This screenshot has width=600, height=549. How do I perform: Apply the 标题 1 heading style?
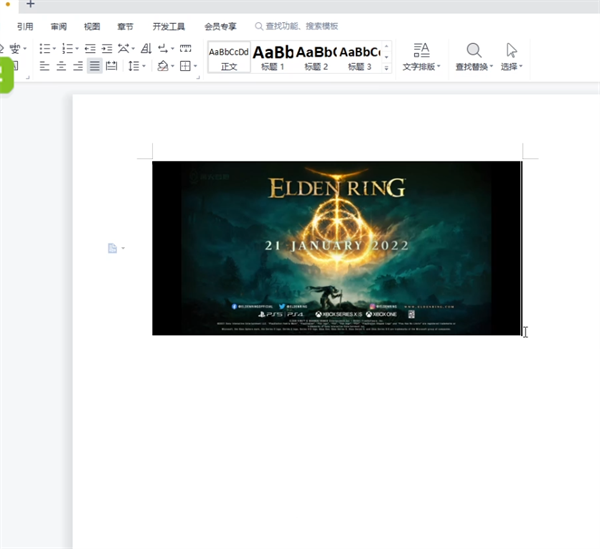point(273,57)
